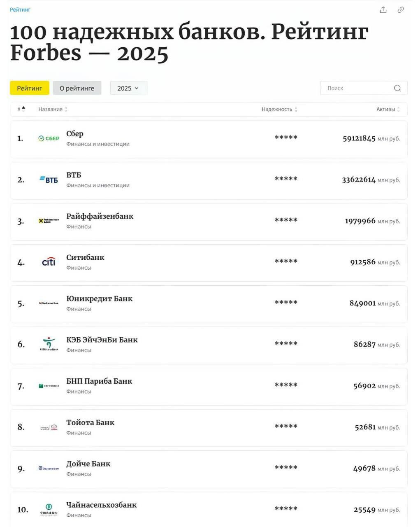Copy the page link via chain icon
The height and width of the screenshot is (527, 420).
click(x=401, y=10)
